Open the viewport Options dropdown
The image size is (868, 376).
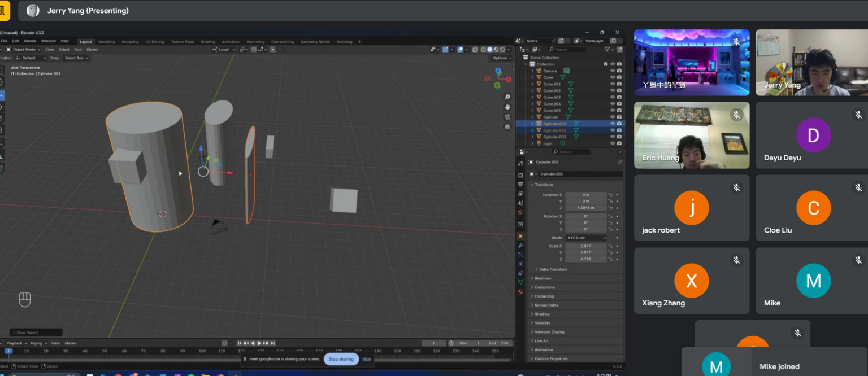click(x=501, y=58)
